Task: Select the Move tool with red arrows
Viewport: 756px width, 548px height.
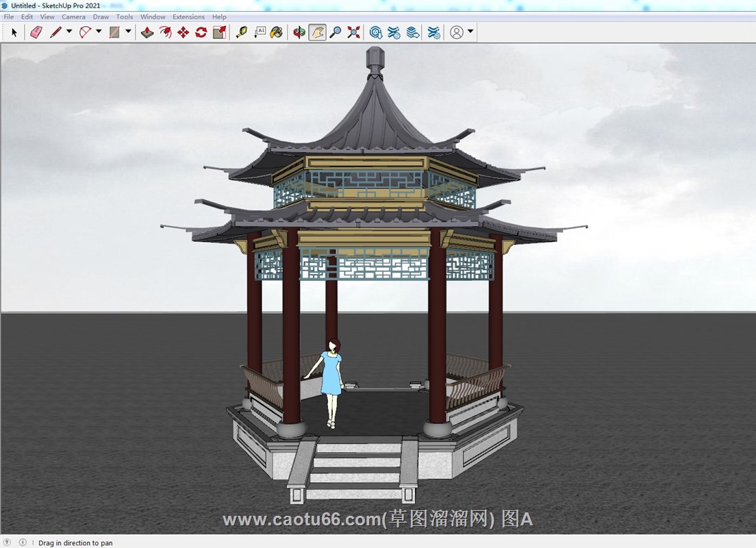Action: tap(184, 32)
